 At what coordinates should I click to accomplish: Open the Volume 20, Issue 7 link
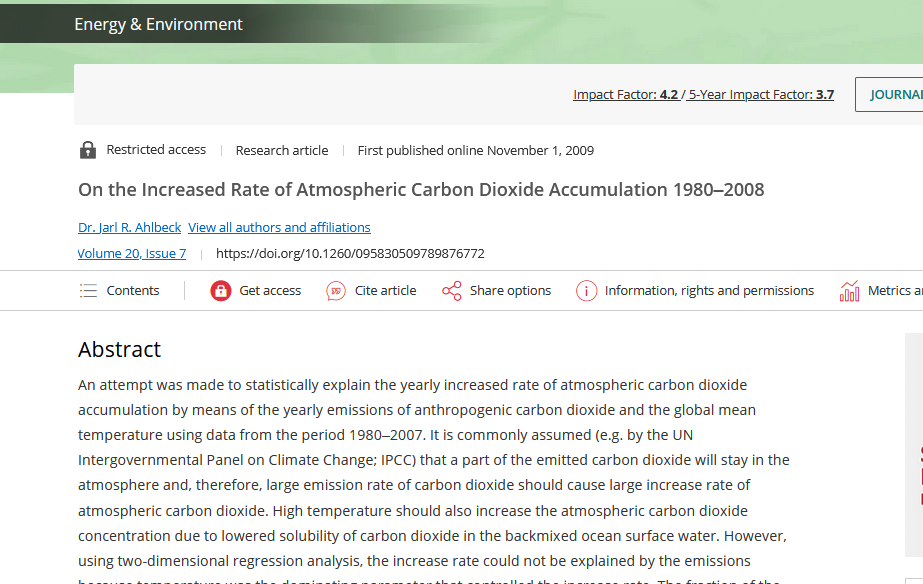[132, 254]
